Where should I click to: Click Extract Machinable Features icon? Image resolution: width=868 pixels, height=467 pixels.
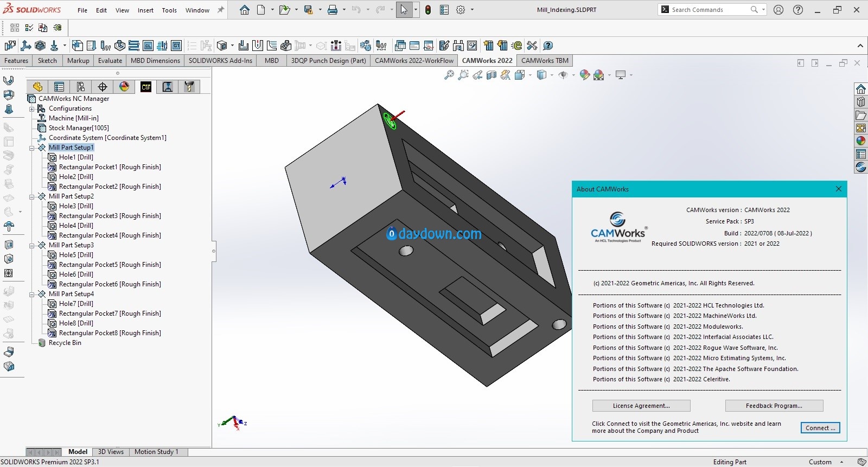point(78,46)
